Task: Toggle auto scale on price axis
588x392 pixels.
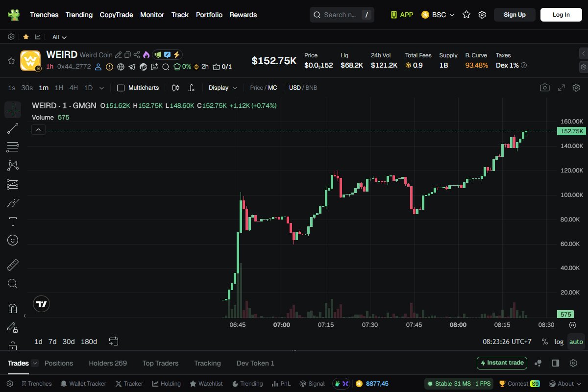Action: (576, 342)
